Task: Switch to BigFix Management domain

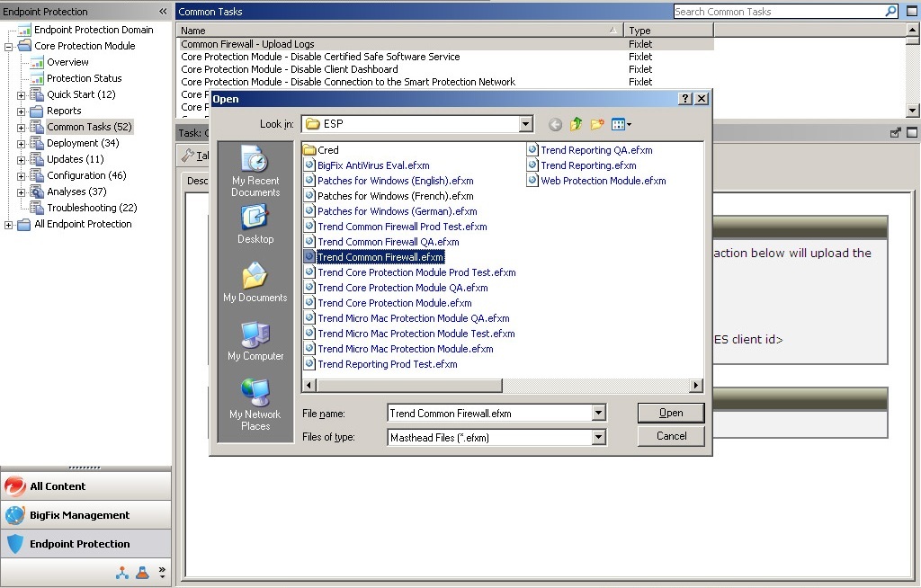Action: [x=85, y=515]
